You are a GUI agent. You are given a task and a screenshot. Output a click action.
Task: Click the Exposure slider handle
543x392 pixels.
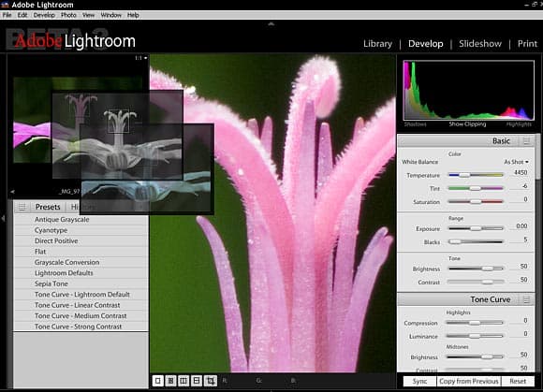tap(476, 228)
